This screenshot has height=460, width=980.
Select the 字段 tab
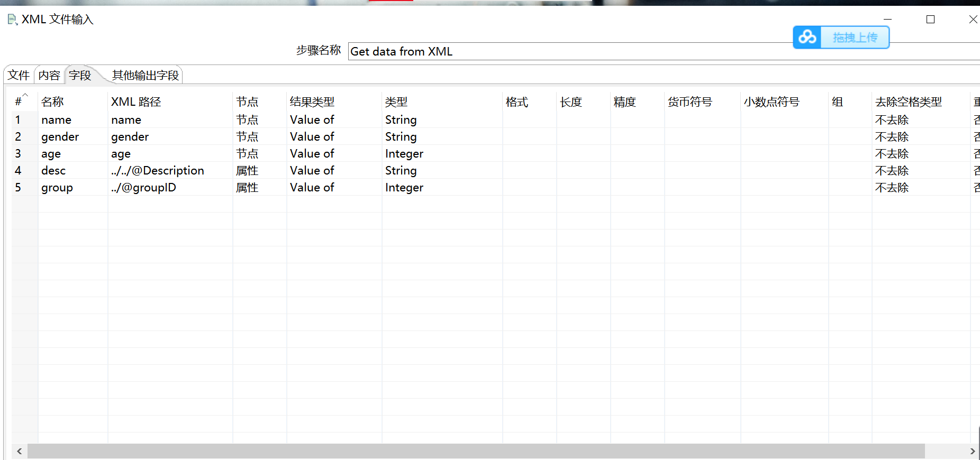(80, 75)
